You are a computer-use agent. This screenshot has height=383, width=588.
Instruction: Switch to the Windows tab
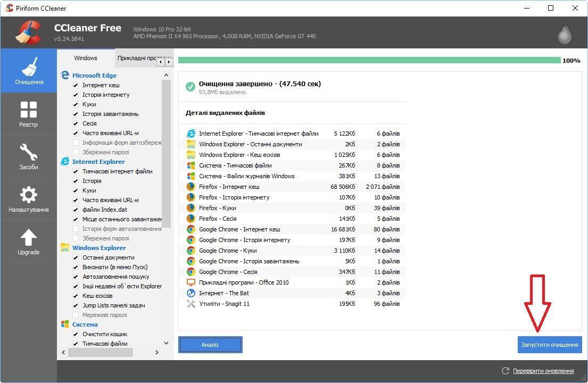86,58
